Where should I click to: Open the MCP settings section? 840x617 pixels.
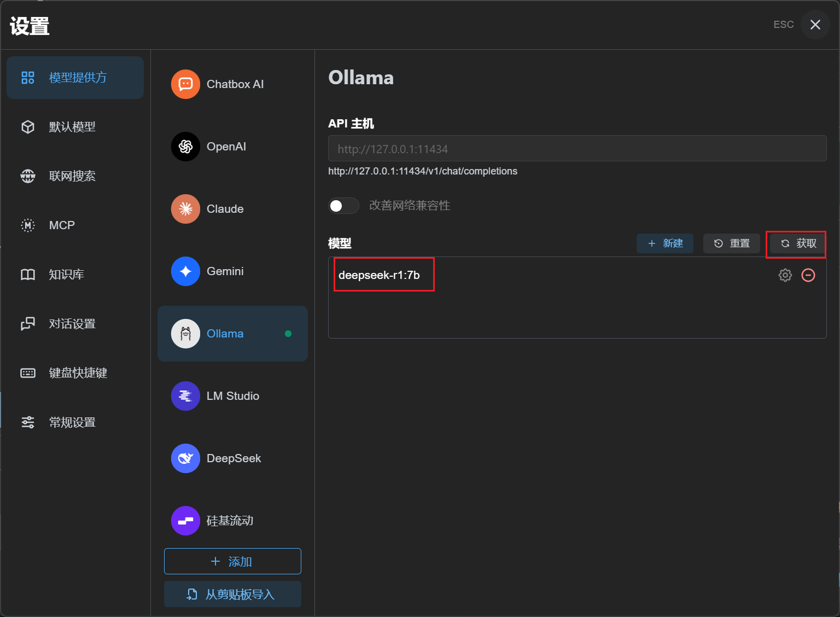75,225
